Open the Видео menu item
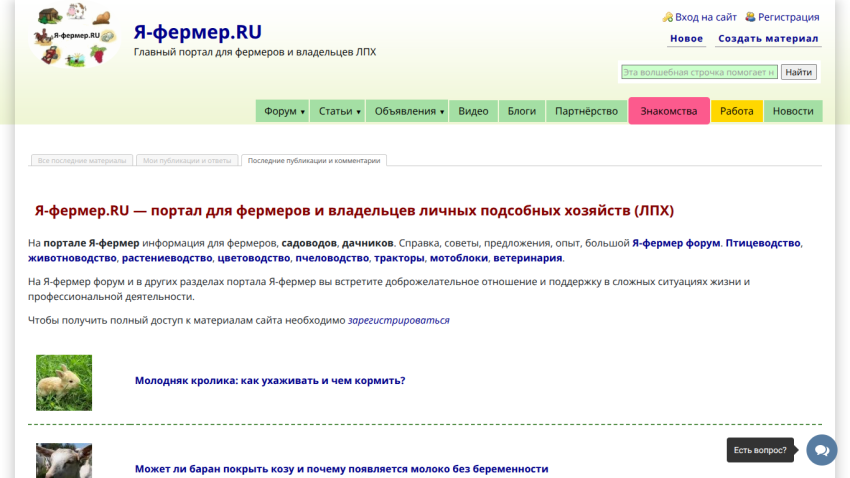Image resolution: width=850 pixels, height=478 pixels. 473,111
